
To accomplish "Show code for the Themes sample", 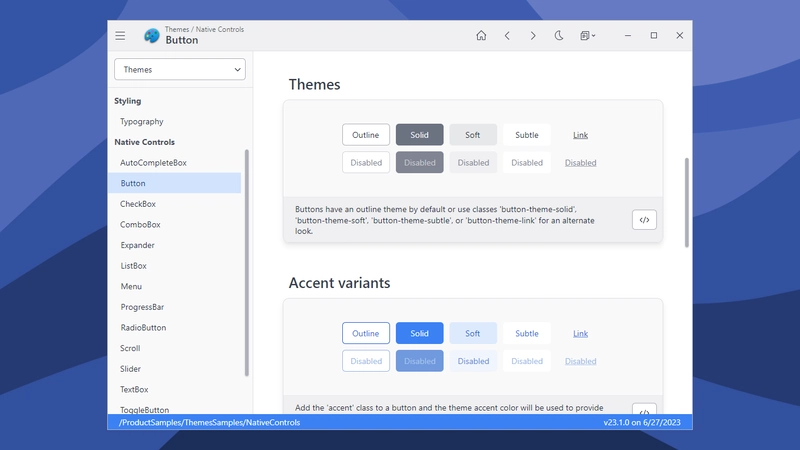I will tap(644, 220).
